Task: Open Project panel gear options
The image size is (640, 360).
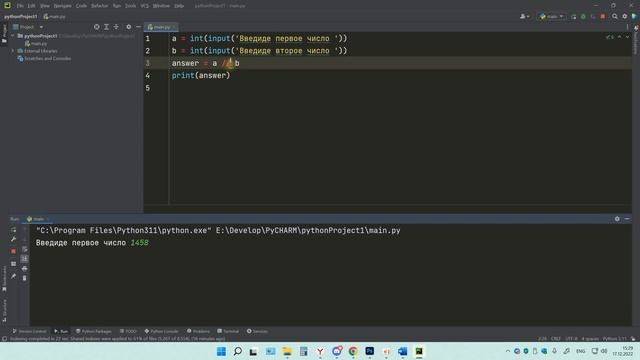Action: coord(129,27)
